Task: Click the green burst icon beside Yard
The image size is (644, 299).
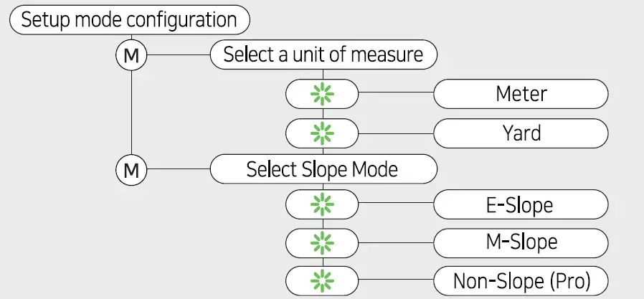Action: tap(322, 133)
